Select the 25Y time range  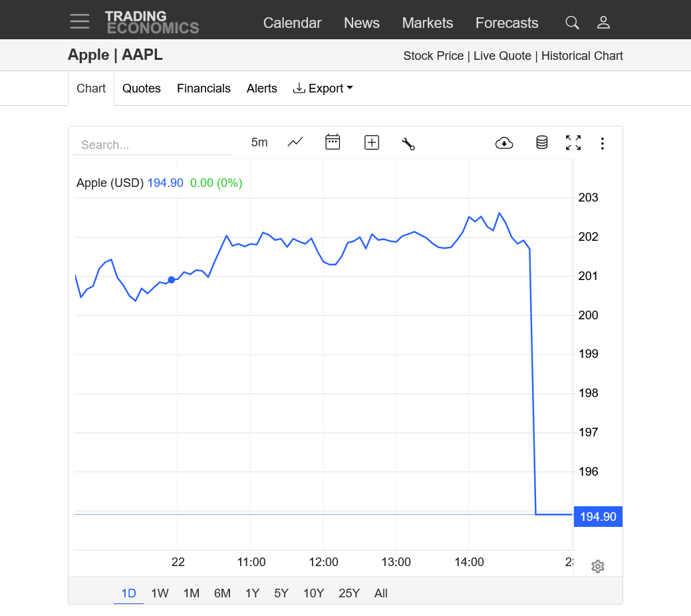point(349,593)
